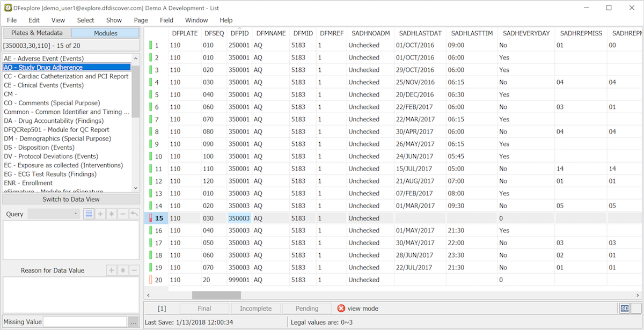Set record status to Incomplete
The width and height of the screenshot is (644, 330).
[x=256, y=309]
